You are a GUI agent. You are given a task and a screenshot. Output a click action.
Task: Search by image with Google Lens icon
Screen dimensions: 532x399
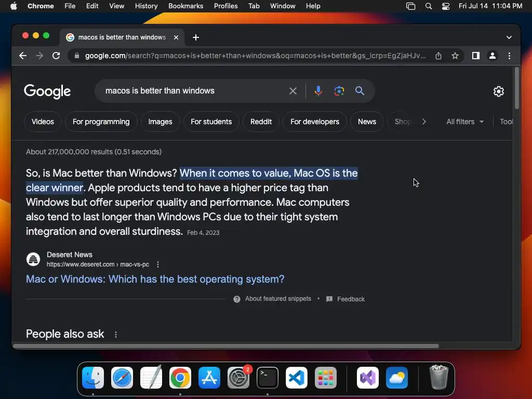[339, 91]
